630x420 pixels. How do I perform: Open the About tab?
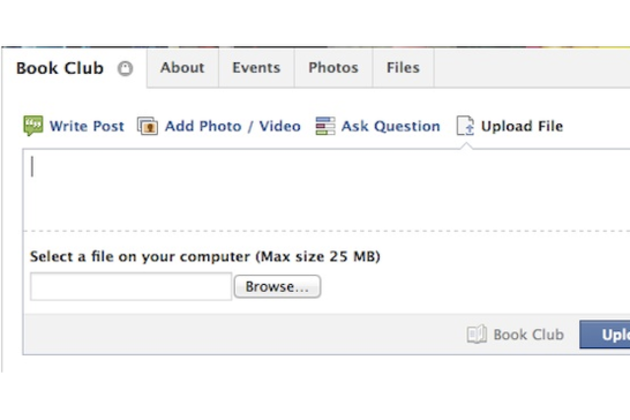(x=182, y=68)
